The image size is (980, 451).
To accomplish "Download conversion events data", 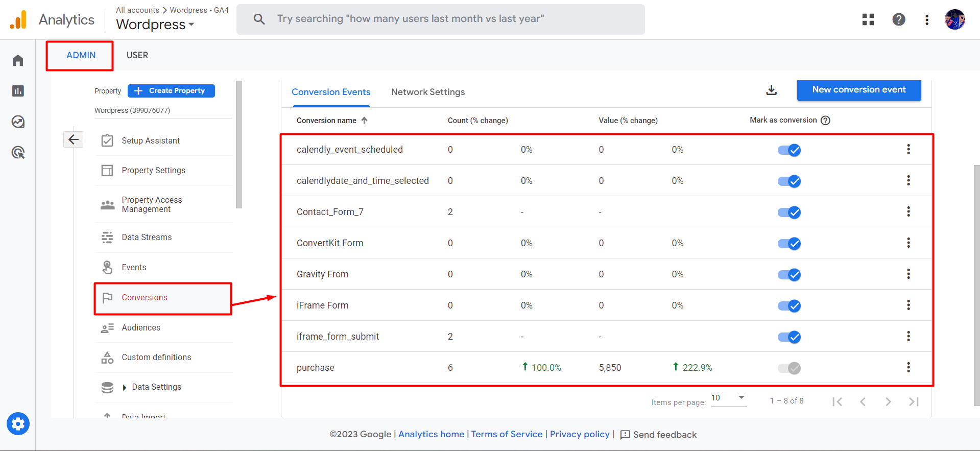I will click(771, 90).
